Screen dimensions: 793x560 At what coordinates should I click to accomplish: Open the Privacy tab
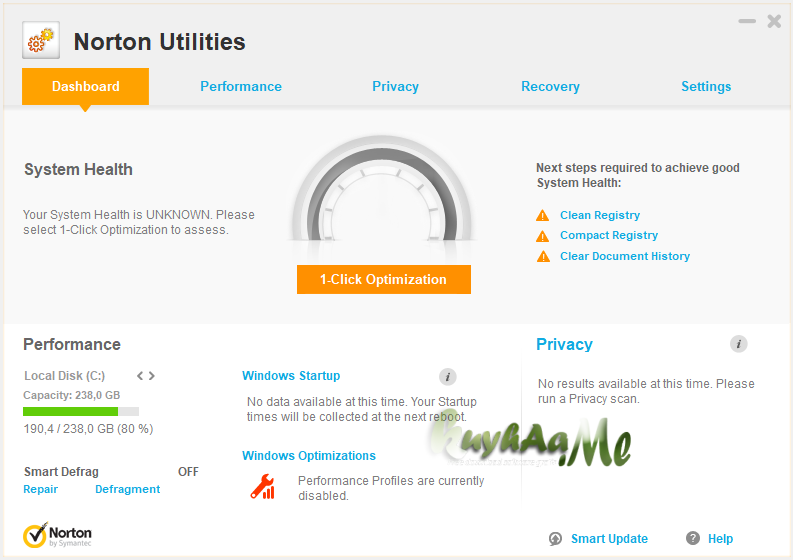point(395,87)
